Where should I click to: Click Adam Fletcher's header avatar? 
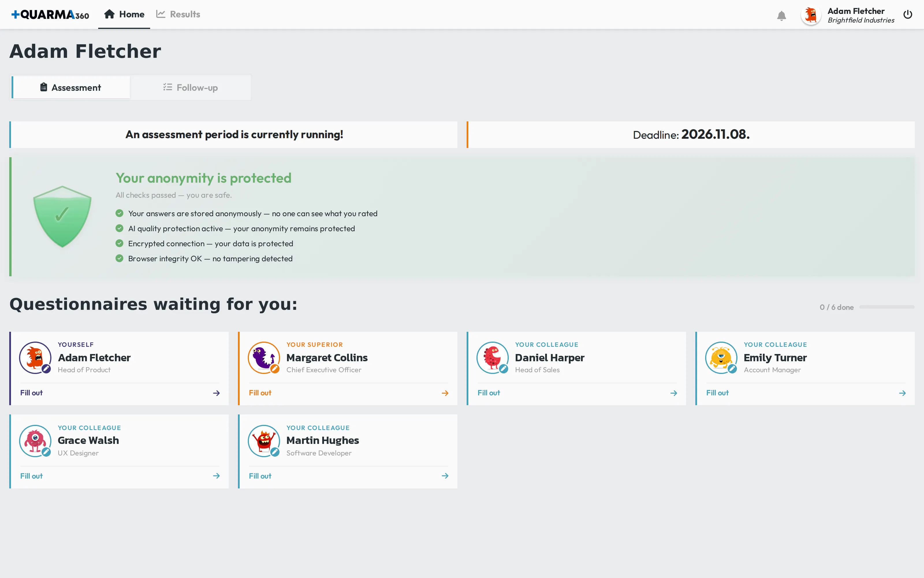[x=811, y=15]
